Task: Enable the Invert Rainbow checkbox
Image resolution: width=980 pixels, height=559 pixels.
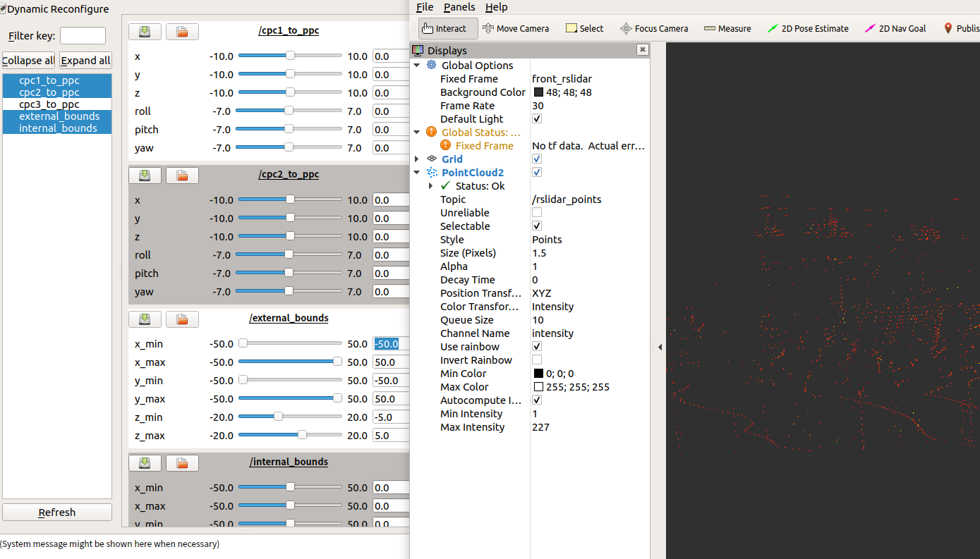Action: click(x=537, y=360)
